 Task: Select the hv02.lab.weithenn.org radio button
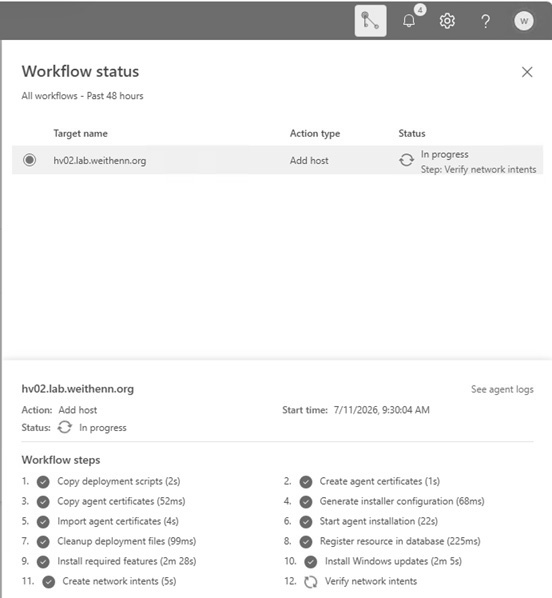[29, 160]
